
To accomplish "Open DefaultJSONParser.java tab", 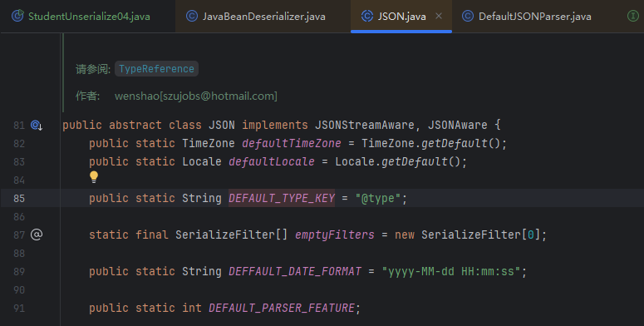I will [x=534, y=17].
